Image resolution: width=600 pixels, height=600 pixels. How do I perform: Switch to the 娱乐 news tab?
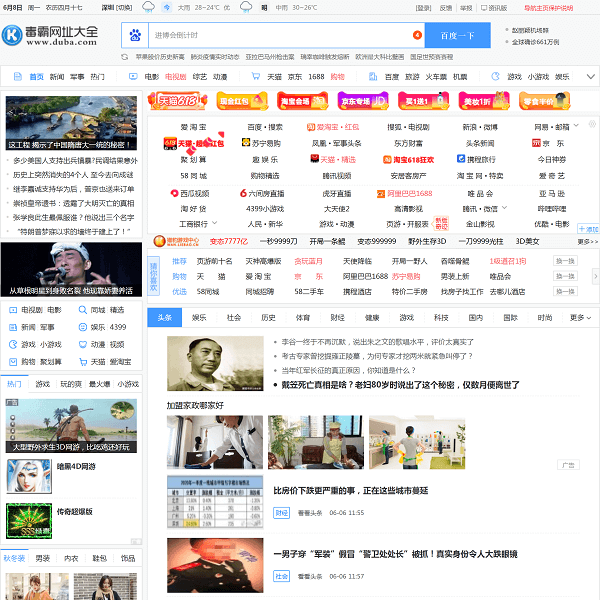point(199,318)
